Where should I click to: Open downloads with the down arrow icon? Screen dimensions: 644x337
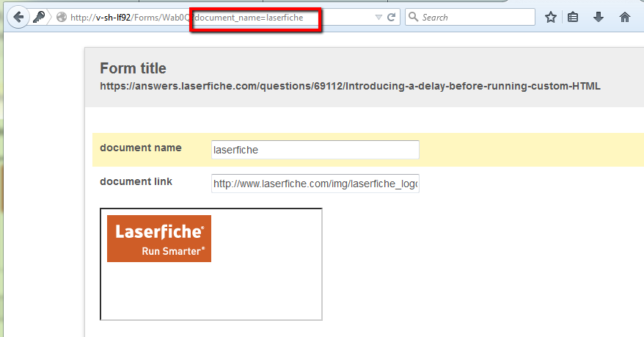pos(599,18)
